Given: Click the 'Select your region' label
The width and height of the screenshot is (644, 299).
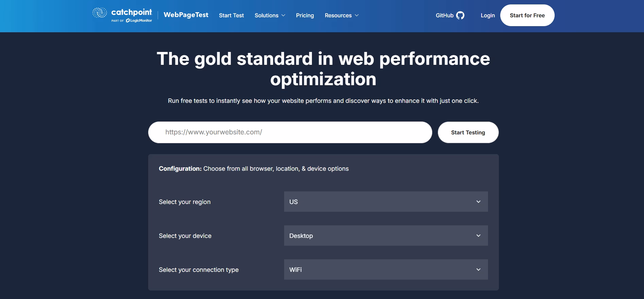Looking at the screenshot, I should 185,202.
